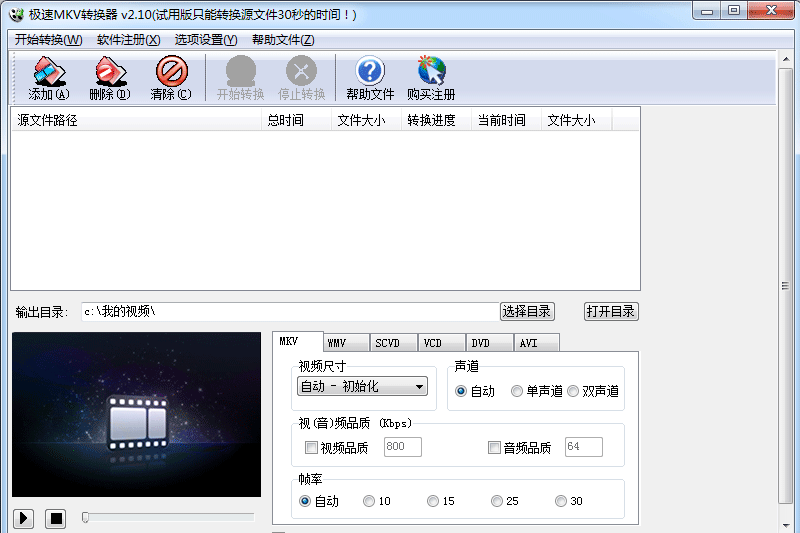Switch to the AVI format tab

point(536,343)
